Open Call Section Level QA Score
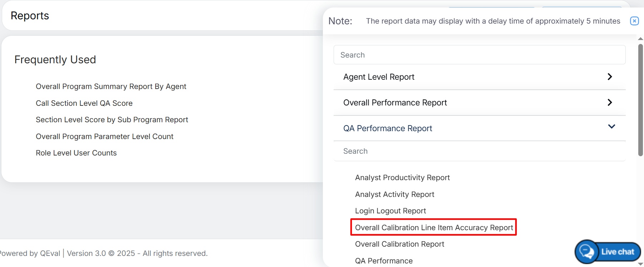Screen dimensions: 644x267 point(84,103)
